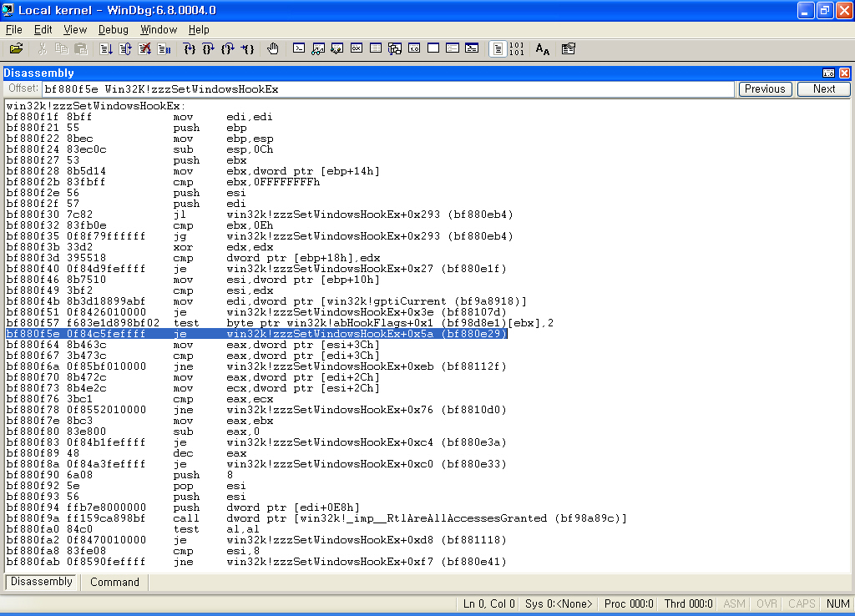Image resolution: width=855 pixels, height=616 pixels.
Task: Click the Step Out braces icon
Action: (228, 49)
